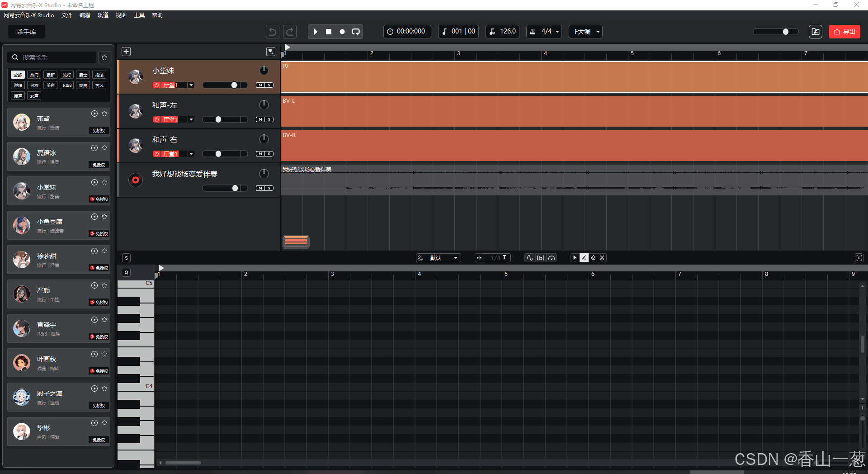Click the track filter icon above tracks
Viewport: 868px width, 474px height.
271,52
